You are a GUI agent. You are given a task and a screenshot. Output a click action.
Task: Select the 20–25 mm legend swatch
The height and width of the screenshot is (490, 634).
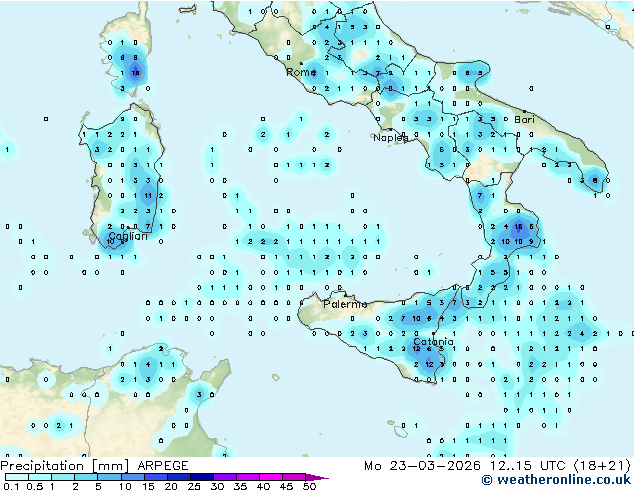178,477
